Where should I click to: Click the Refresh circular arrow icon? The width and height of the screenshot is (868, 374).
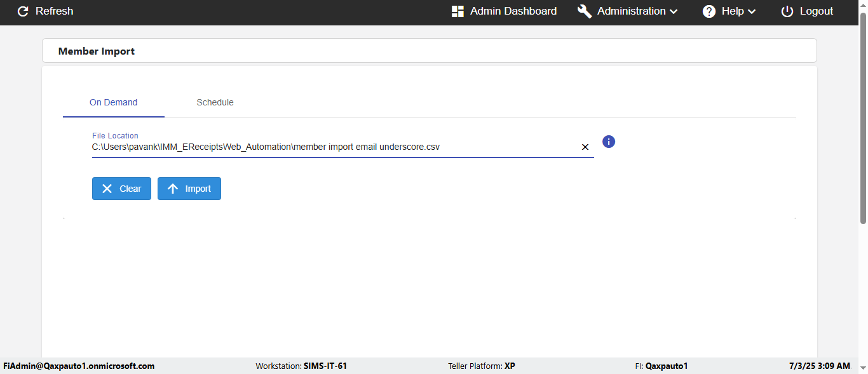pyautogui.click(x=23, y=11)
